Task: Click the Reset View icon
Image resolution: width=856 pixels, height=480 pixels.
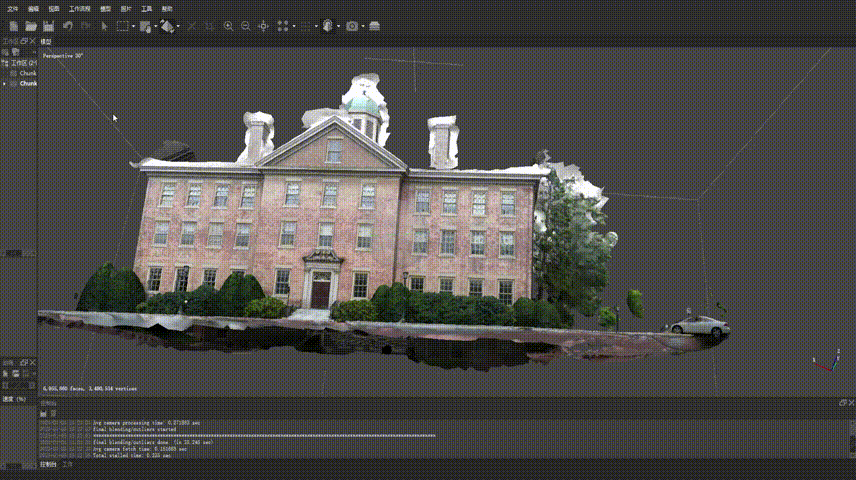Action: 265,25
